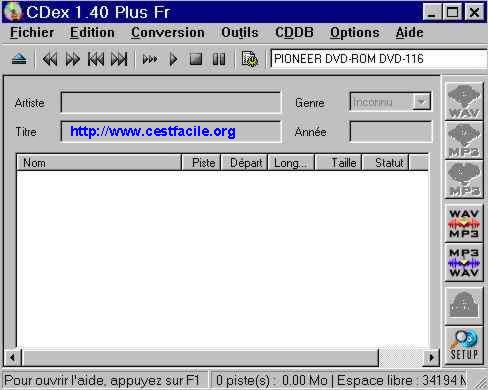Query the remote CDDB database icon
This screenshot has height=390, width=488.
464,306
